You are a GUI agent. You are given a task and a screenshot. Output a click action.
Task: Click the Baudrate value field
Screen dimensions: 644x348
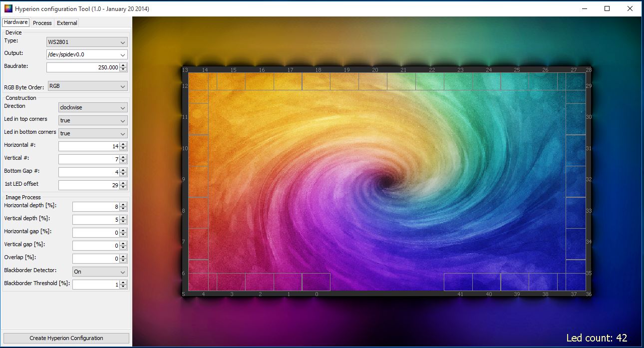[83, 67]
